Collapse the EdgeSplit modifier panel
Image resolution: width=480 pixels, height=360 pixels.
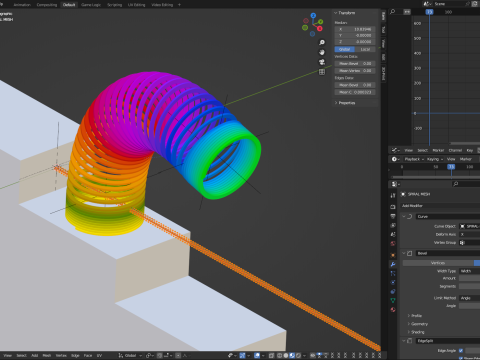pos(404,341)
